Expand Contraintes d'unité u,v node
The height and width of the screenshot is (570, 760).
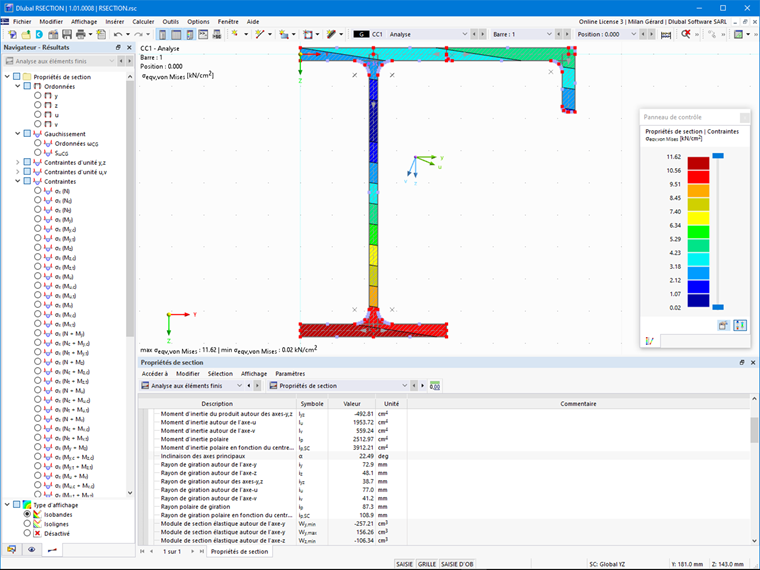coord(17,172)
